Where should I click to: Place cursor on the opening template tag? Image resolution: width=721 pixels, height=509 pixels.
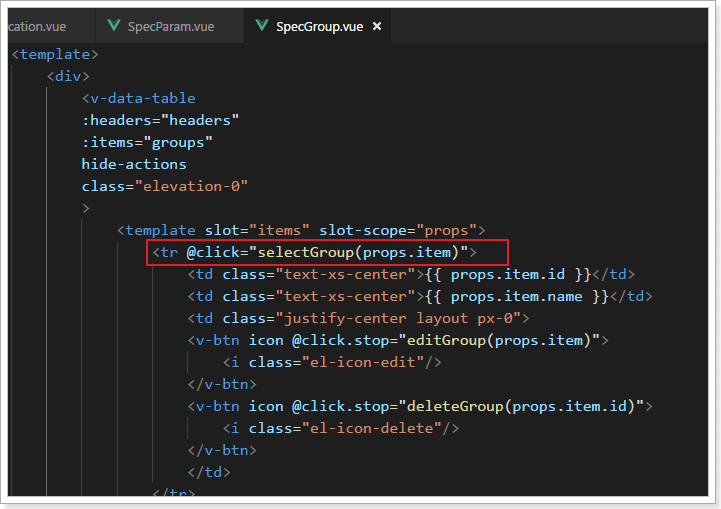[55, 54]
